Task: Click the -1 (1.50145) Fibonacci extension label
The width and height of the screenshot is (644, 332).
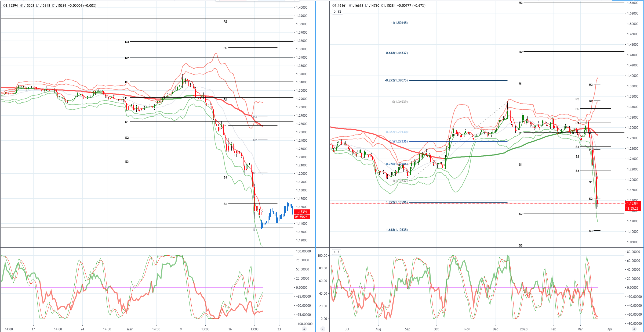Action: click(399, 23)
